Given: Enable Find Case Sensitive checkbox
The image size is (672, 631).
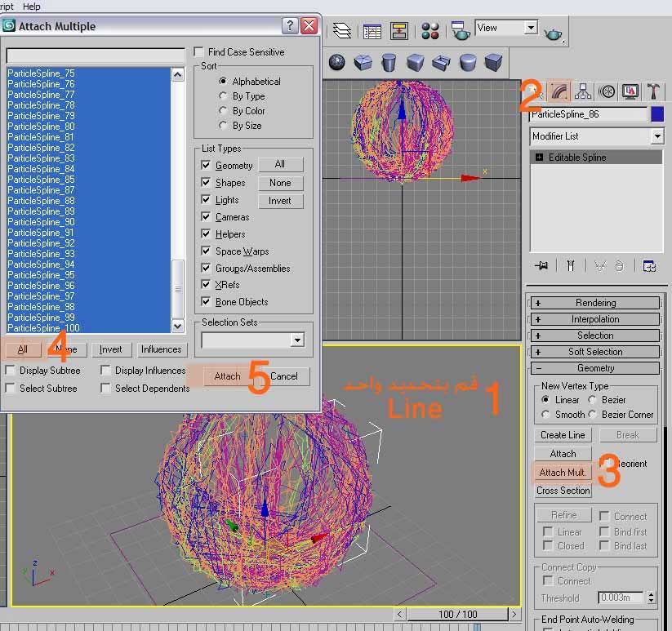Looking at the screenshot, I should tap(199, 52).
